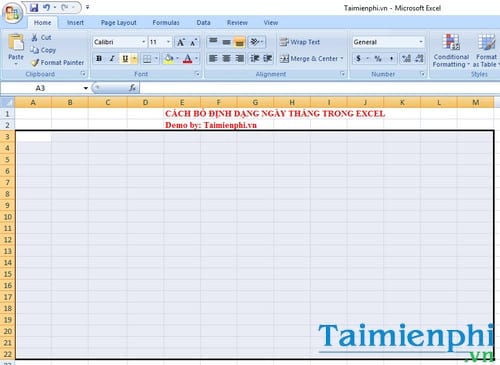Image resolution: width=500 pixels, height=365 pixels.
Task: Apply red font color
Action: point(188,59)
